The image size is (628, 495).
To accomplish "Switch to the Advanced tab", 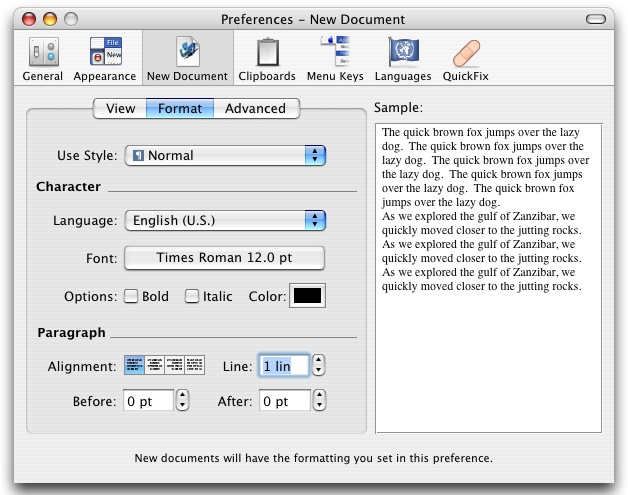I will [255, 109].
